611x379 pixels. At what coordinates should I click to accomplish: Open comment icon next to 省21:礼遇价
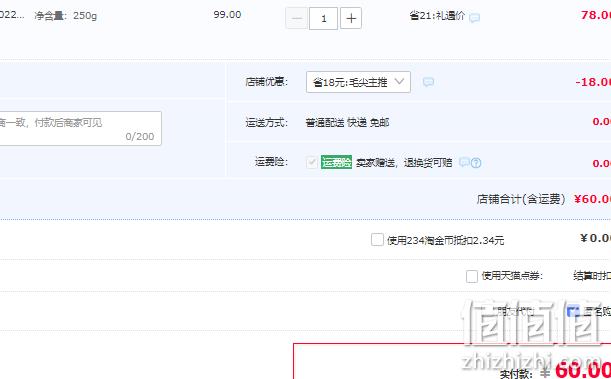tap(474, 18)
